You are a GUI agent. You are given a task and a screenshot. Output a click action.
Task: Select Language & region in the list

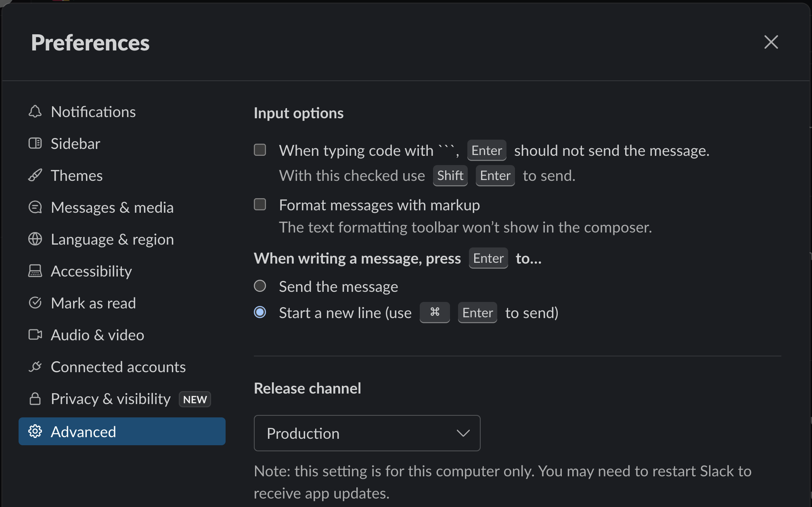122,239
